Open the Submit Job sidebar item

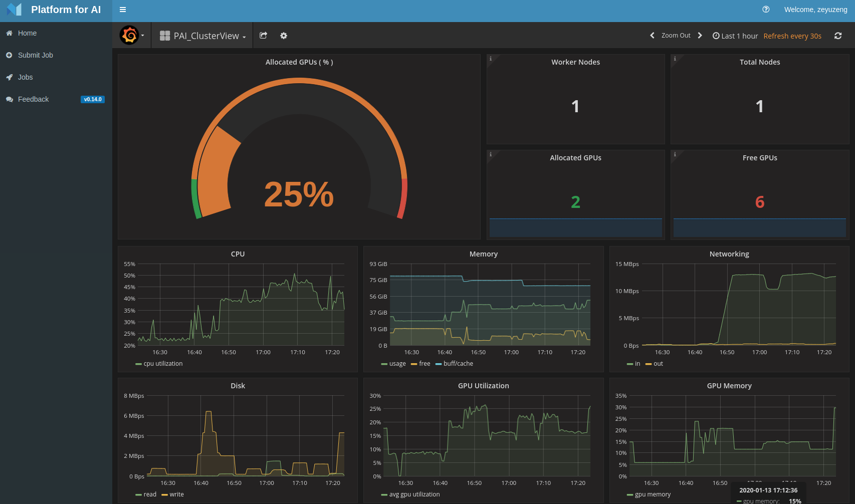click(35, 55)
